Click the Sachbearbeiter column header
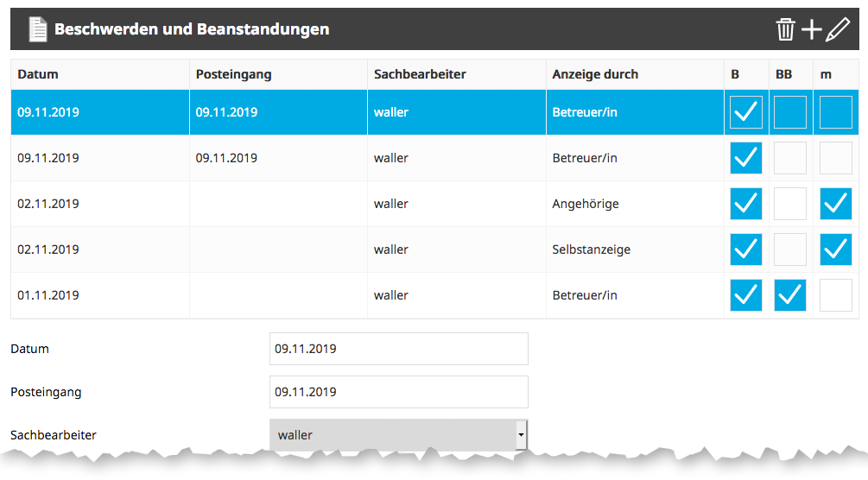This screenshot has height=480, width=868. tap(420, 74)
